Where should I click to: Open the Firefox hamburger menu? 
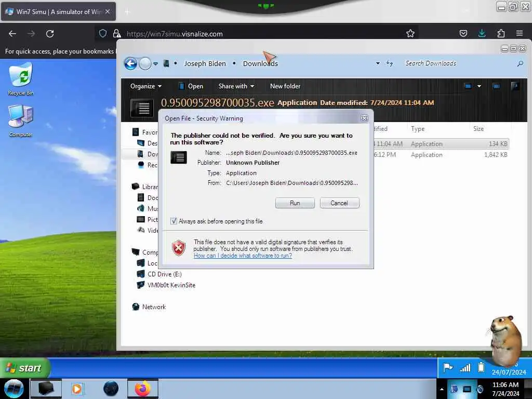coord(520,33)
